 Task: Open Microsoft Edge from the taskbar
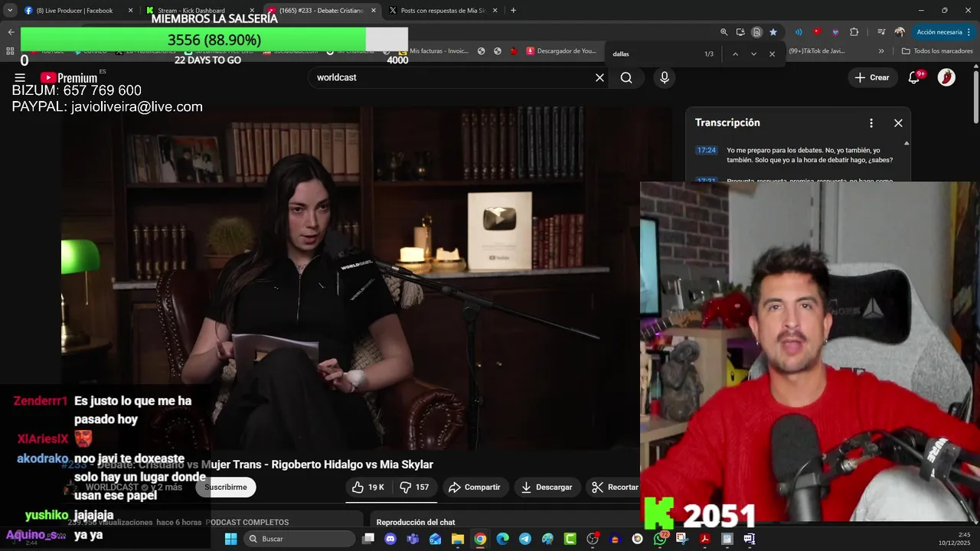[502, 539]
